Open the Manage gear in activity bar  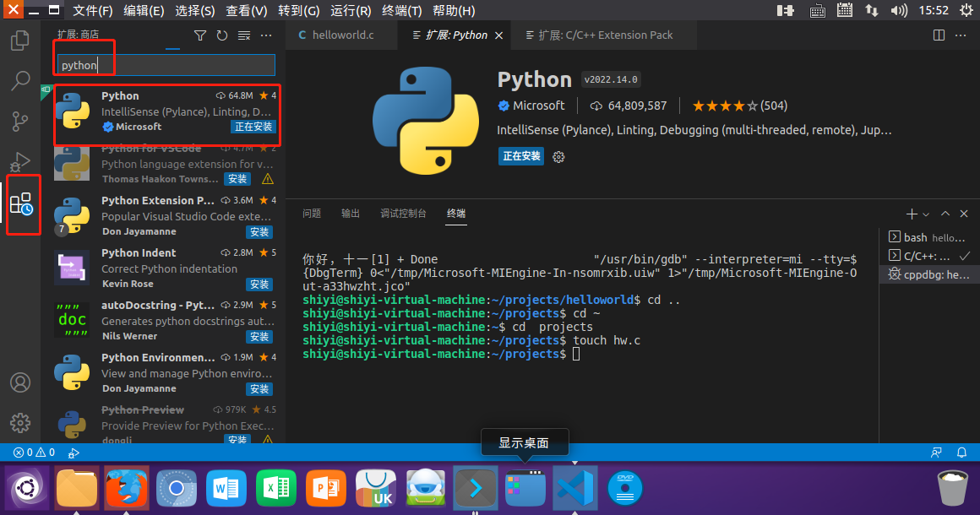pos(20,423)
